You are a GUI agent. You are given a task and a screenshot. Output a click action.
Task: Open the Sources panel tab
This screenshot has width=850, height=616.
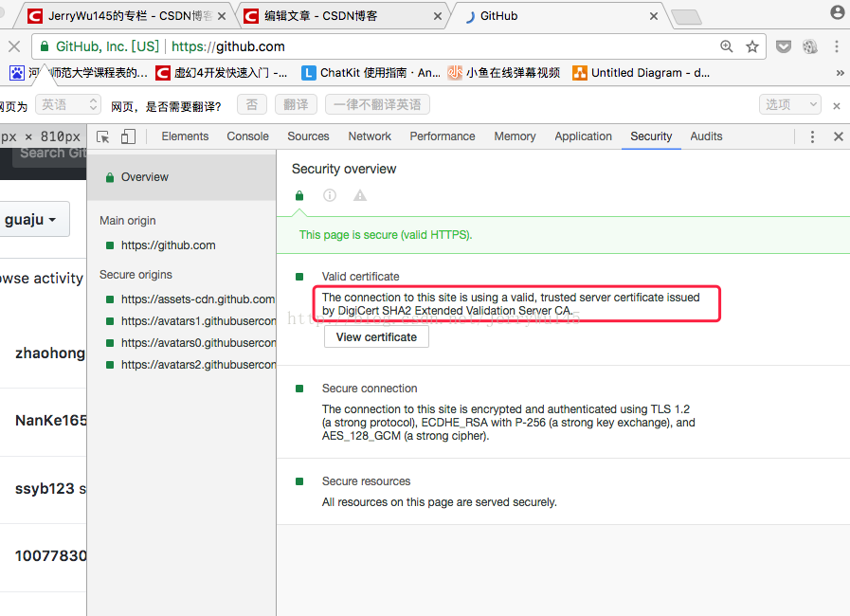coord(309,136)
